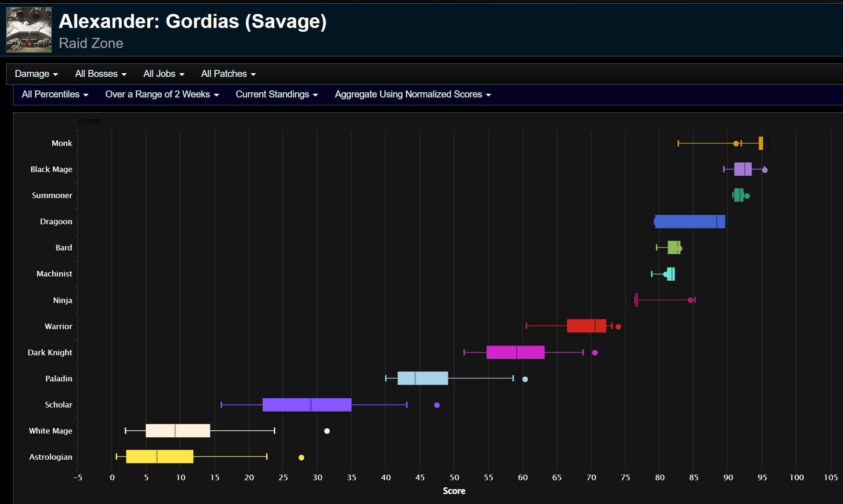
Task: Click the purple Scholar box plot
Action: click(x=307, y=405)
